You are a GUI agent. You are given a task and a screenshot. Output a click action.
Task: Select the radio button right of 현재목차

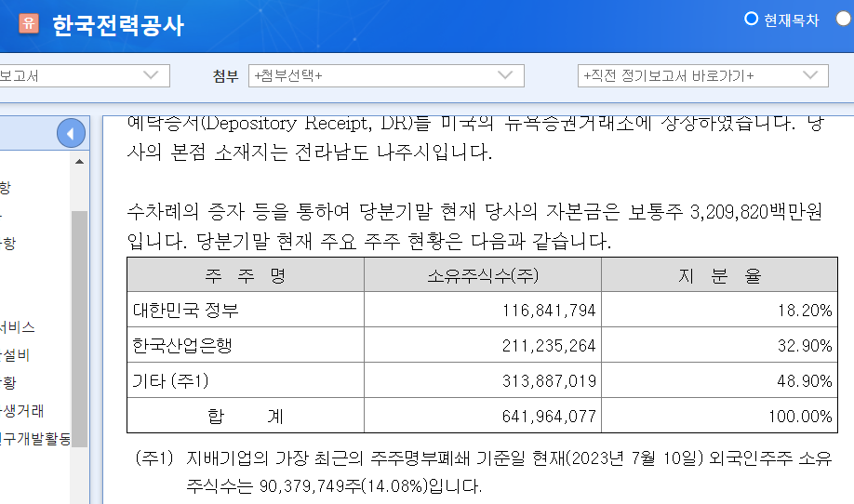click(x=843, y=19)
